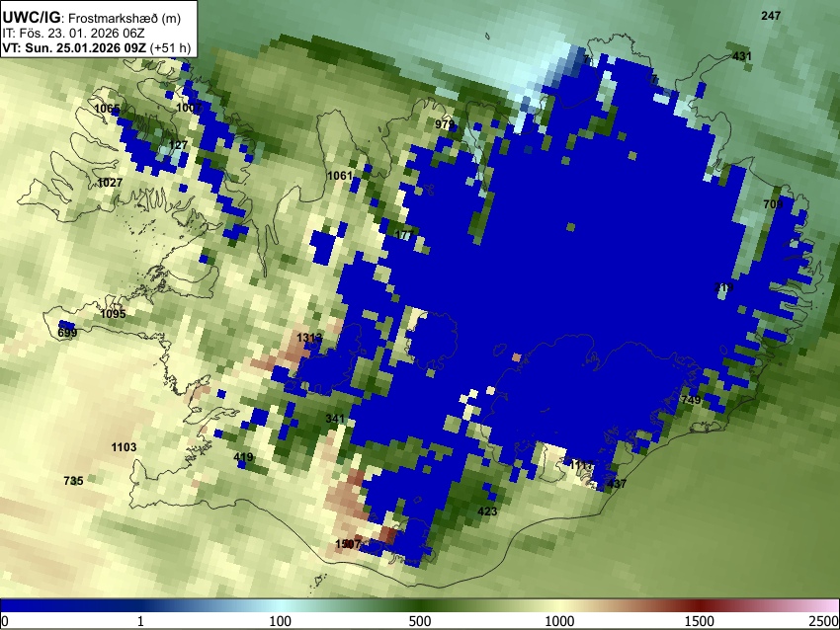
Task: Click the '419' value label
Action: pos(243,457)
